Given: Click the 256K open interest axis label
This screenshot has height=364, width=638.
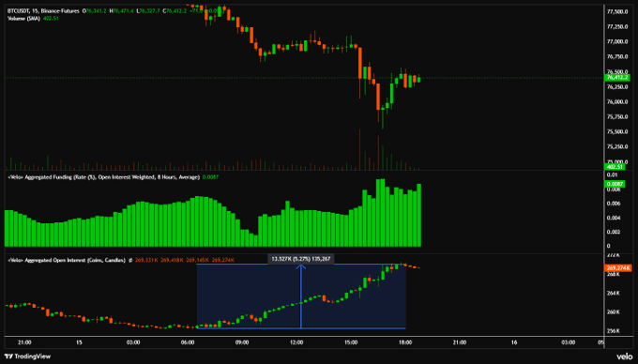Looking at the screenshot, I should pyautogui.click(x=614, y=331).
